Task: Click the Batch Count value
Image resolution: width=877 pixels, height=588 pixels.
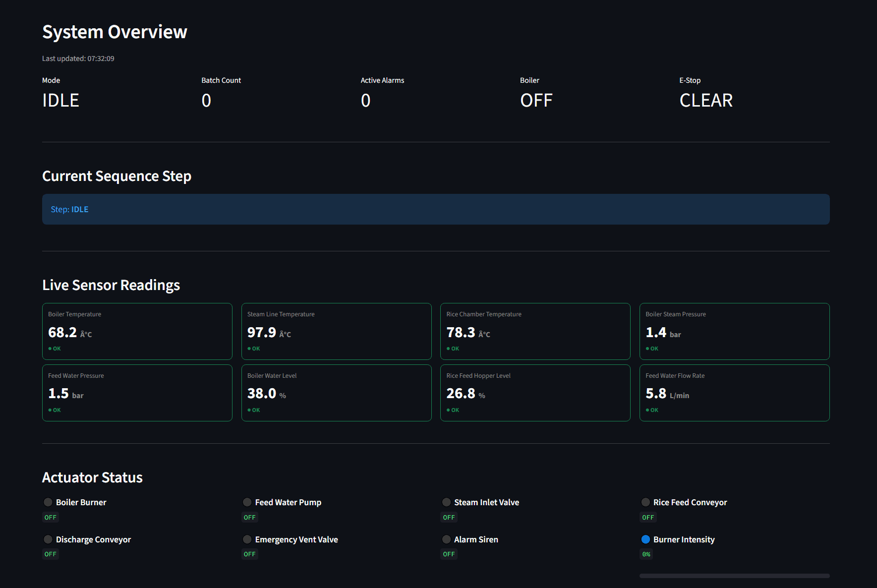Action: 206,100
